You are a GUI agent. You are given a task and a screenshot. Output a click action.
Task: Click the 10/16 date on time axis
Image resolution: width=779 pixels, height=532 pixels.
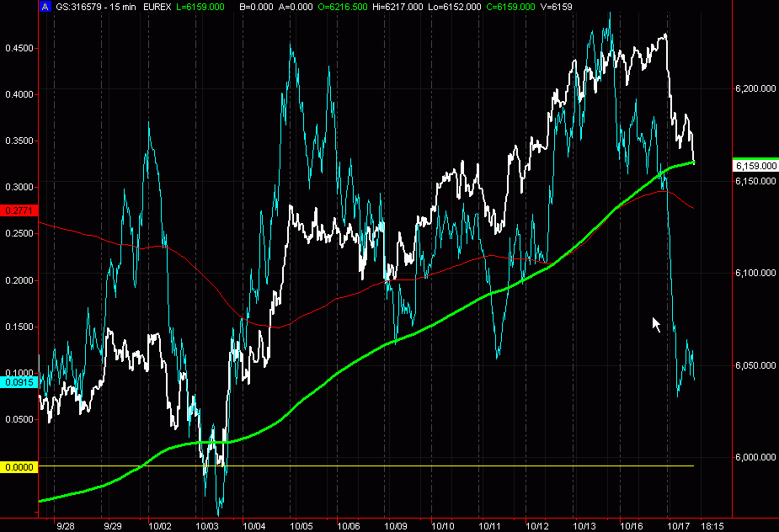point(632,526)
